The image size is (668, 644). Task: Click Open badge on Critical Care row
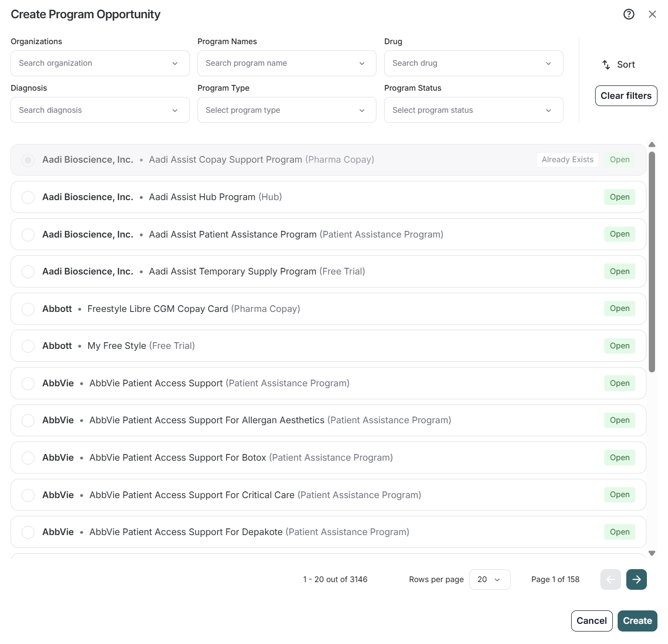pos(620,495)
